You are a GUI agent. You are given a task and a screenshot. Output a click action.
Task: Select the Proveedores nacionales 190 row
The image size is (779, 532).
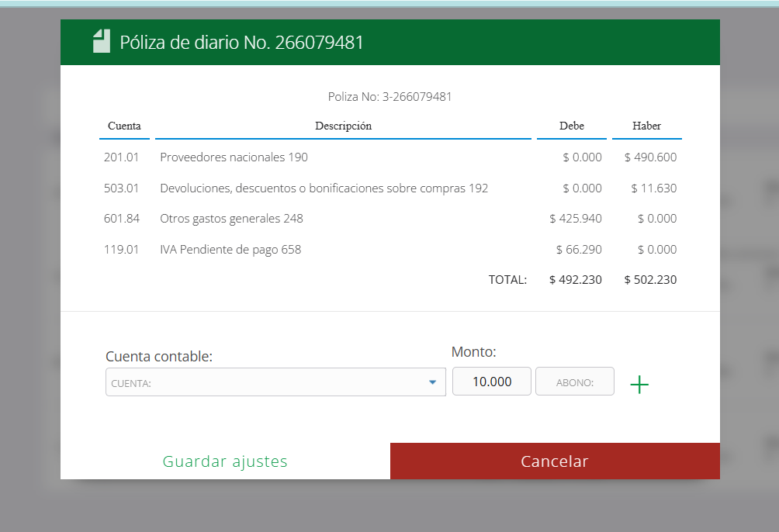pos(234,157)
